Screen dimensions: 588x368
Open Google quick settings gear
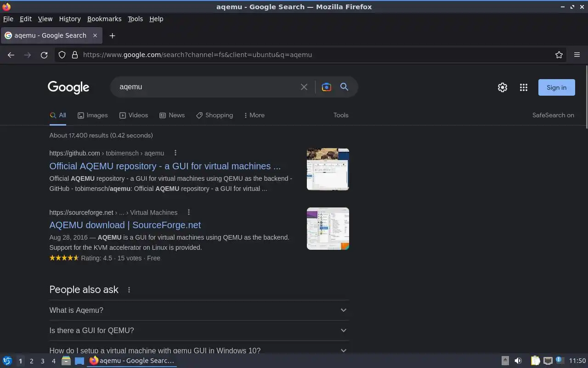(x=503, y=87)
